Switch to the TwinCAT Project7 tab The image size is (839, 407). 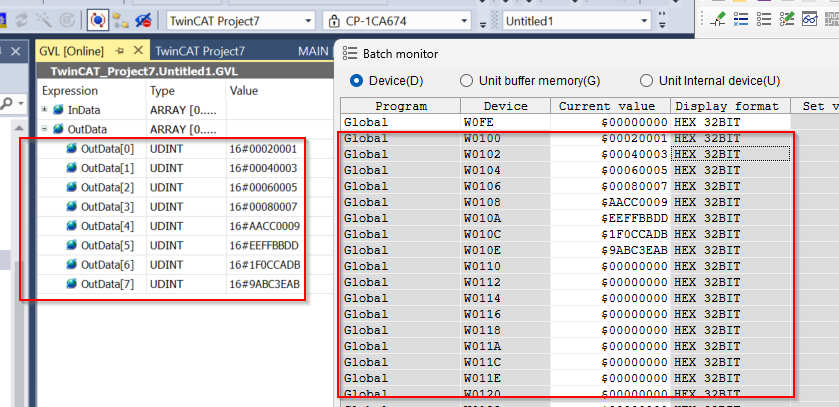click(x=200, y=51)
